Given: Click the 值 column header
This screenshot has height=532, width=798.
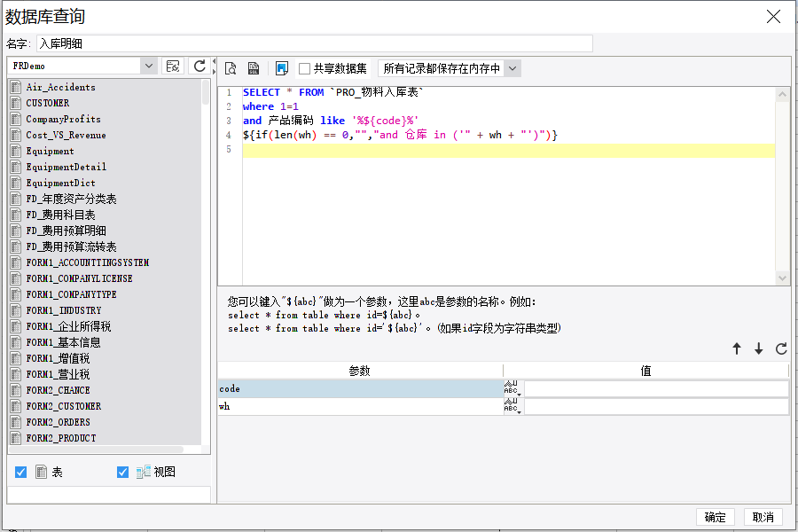Looking at the screenshot, I should coord(645,371).
